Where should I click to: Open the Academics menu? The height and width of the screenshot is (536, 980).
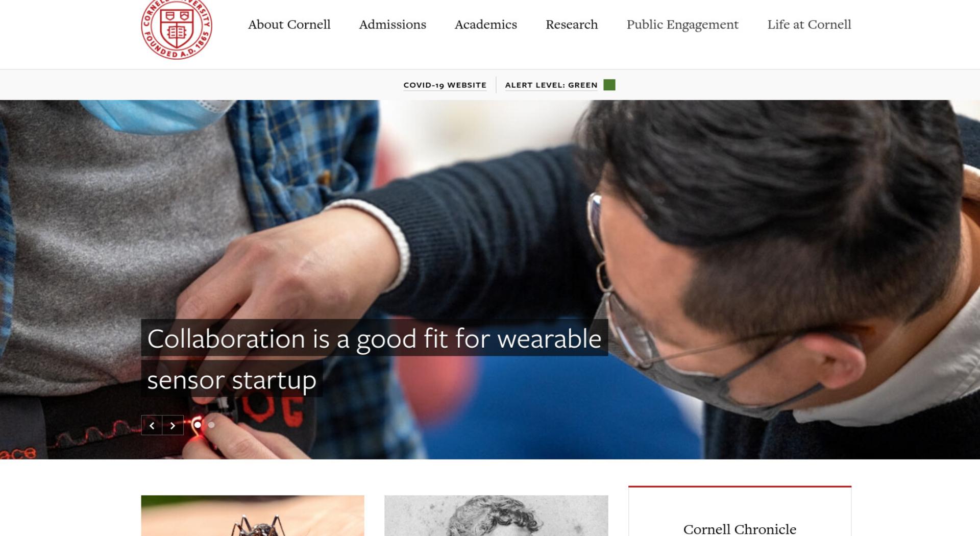click(x=486, y=25)
